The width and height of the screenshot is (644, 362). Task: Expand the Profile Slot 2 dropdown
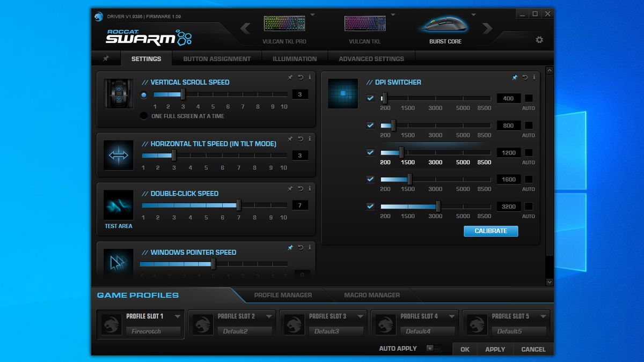coord(269,316)
